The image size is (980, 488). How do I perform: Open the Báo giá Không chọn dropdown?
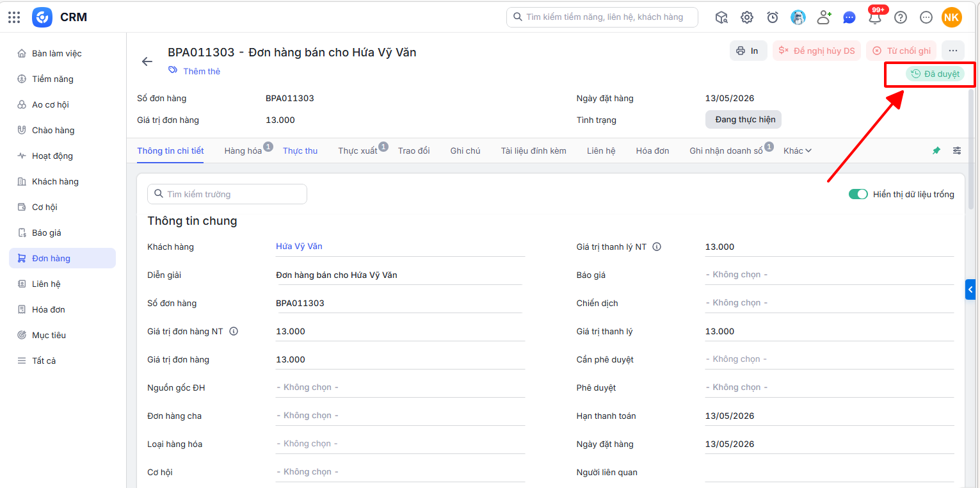(829, 275)
